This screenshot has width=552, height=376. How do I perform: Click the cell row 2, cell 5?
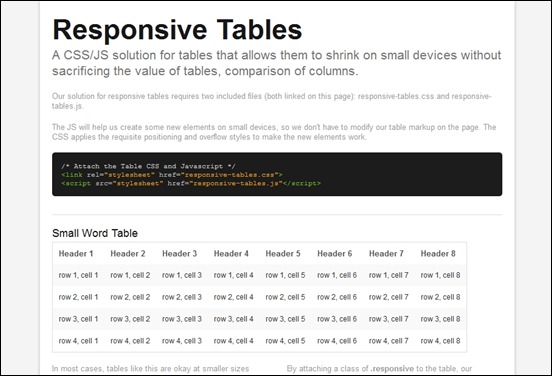[285, 297]
